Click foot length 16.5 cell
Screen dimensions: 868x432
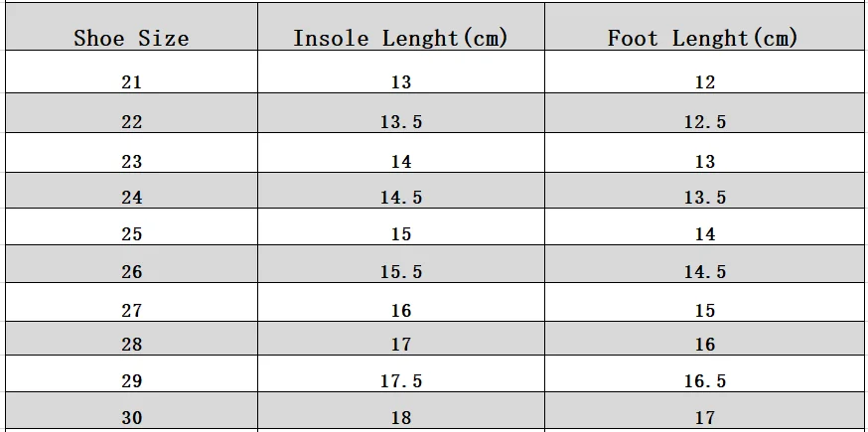(x=704, y=381)
